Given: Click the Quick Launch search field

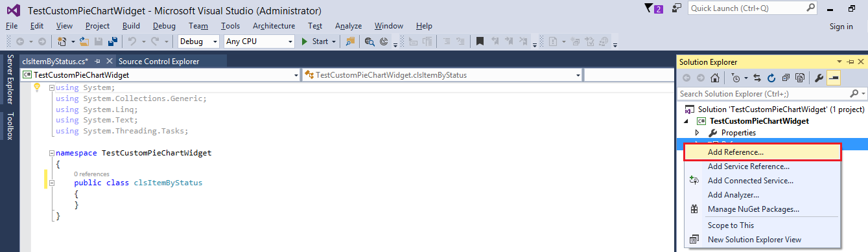Looking at the screenshot, I should click(752, 8).
